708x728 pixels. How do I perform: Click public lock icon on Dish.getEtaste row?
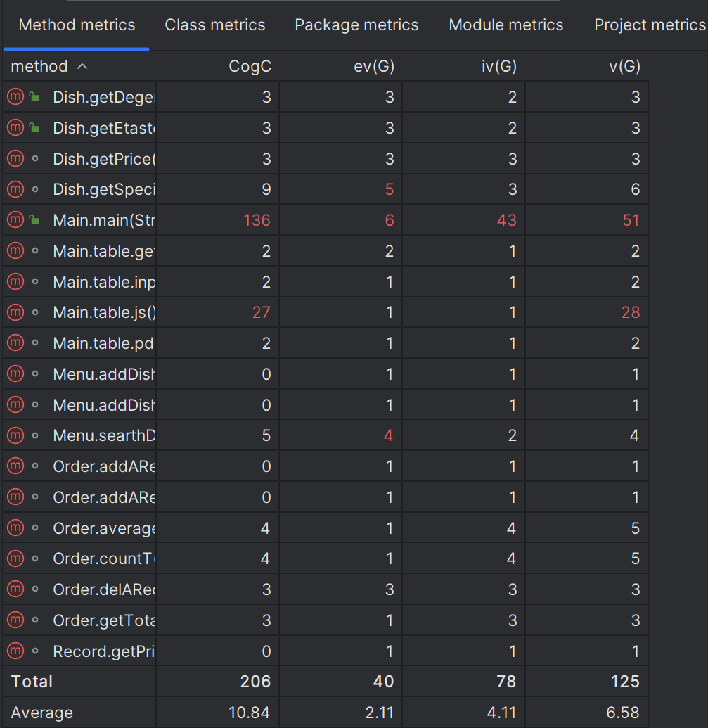point(34,127)
